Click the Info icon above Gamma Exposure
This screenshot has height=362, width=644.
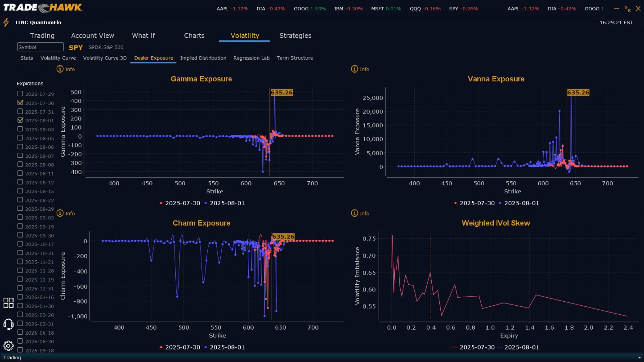60,69
